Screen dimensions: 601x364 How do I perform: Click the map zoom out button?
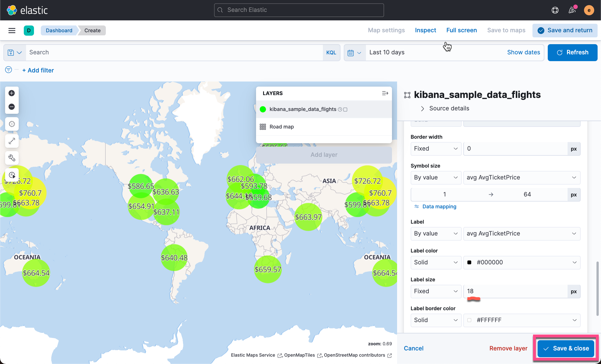pyautogui.click(x=12, y=107)
